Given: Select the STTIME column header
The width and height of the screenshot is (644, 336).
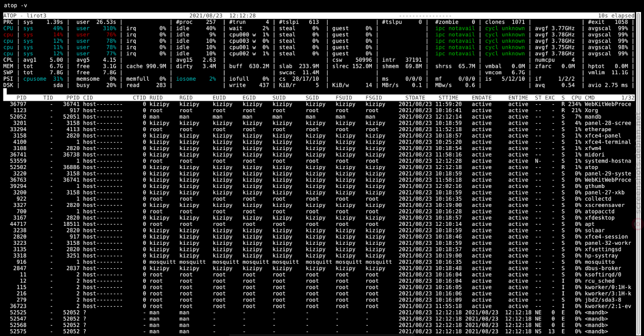Looking at the screenshot, I should (x=449, y=98).
